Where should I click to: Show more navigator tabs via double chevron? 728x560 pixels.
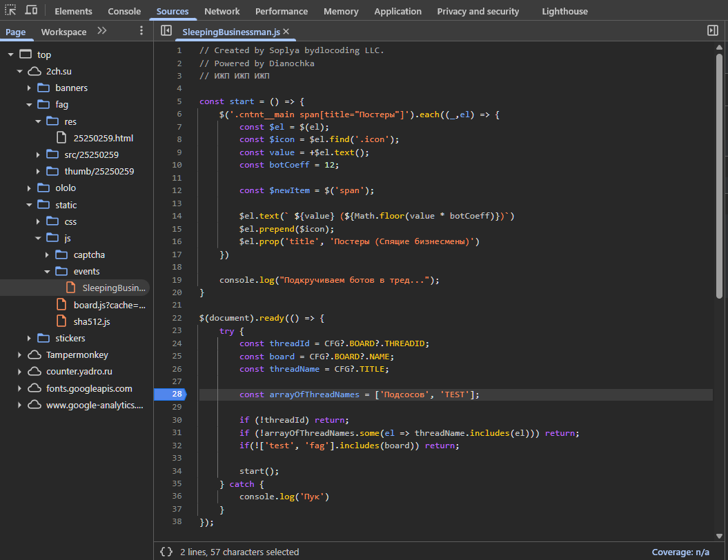point(102,31)
